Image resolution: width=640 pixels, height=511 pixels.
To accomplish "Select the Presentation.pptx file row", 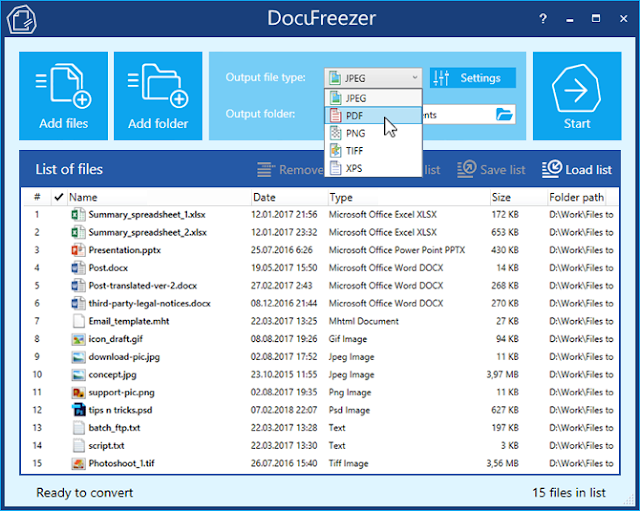I will click(321, 250).
